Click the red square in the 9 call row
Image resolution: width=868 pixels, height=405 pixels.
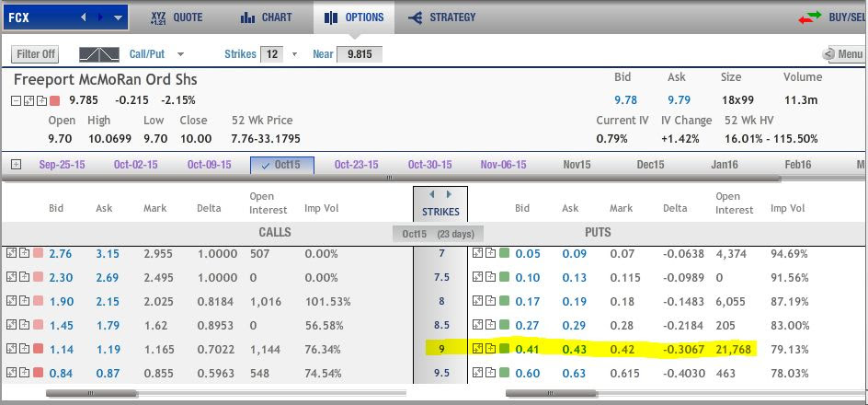pos(38,349)
